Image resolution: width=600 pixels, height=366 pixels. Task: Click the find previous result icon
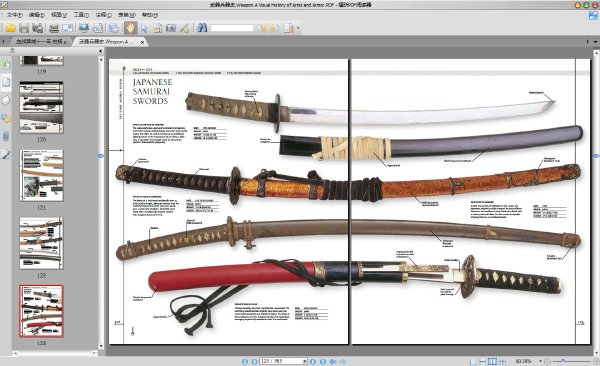pos(261,28)
